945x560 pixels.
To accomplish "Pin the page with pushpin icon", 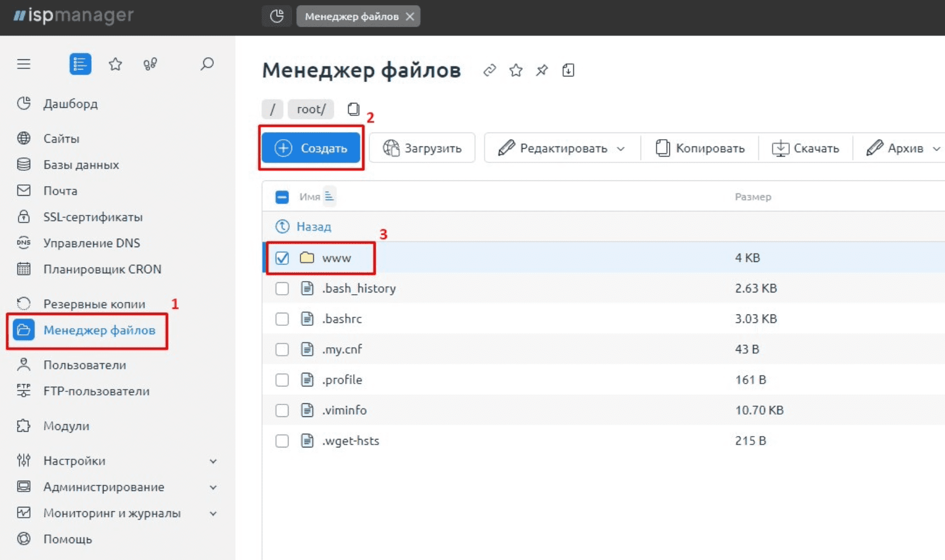I will pyautogui.click(x=542, y=70).
